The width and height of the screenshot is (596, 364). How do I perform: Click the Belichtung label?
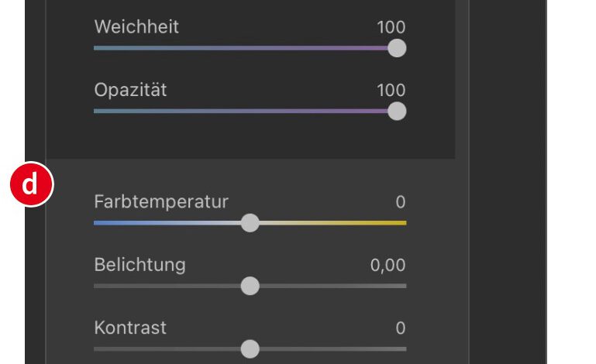coord(140,265)
